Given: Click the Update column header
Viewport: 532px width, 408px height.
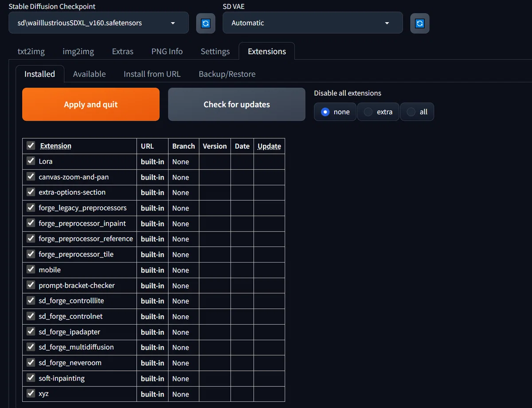Looking at the screenshot, I should 269,146.
